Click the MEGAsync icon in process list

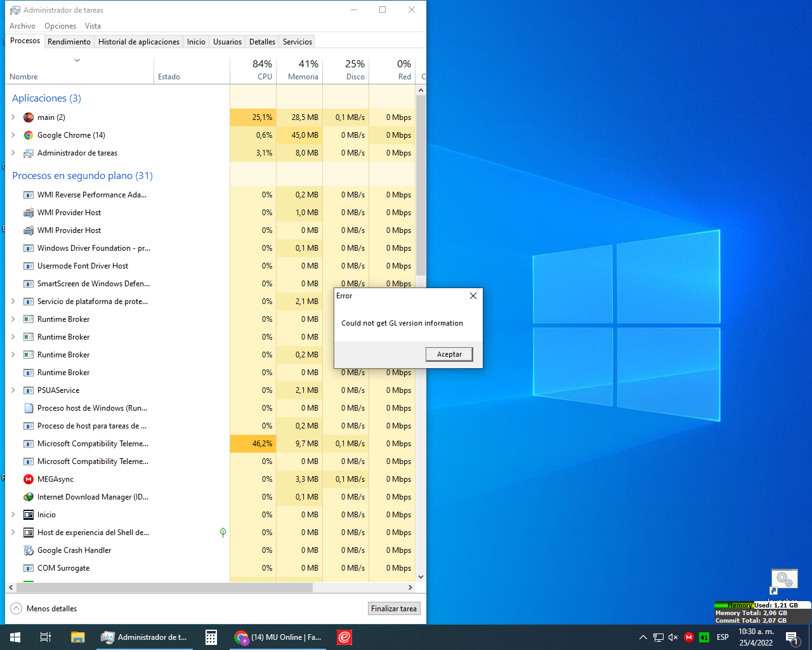[29, 479]
